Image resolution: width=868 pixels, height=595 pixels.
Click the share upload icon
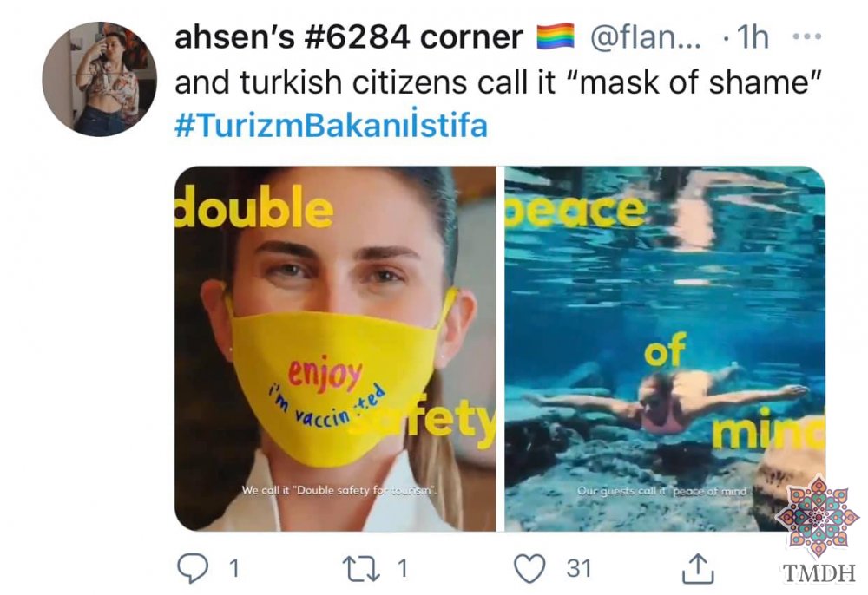coord(698,568)
